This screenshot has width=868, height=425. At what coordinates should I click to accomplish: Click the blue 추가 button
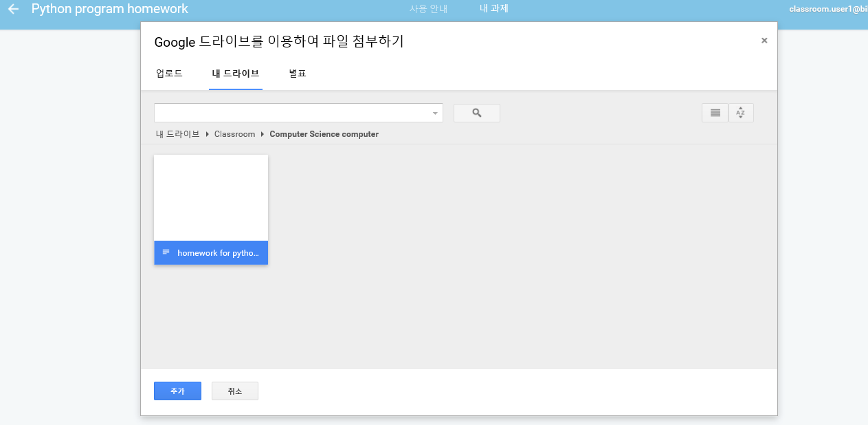click(177, 391)
